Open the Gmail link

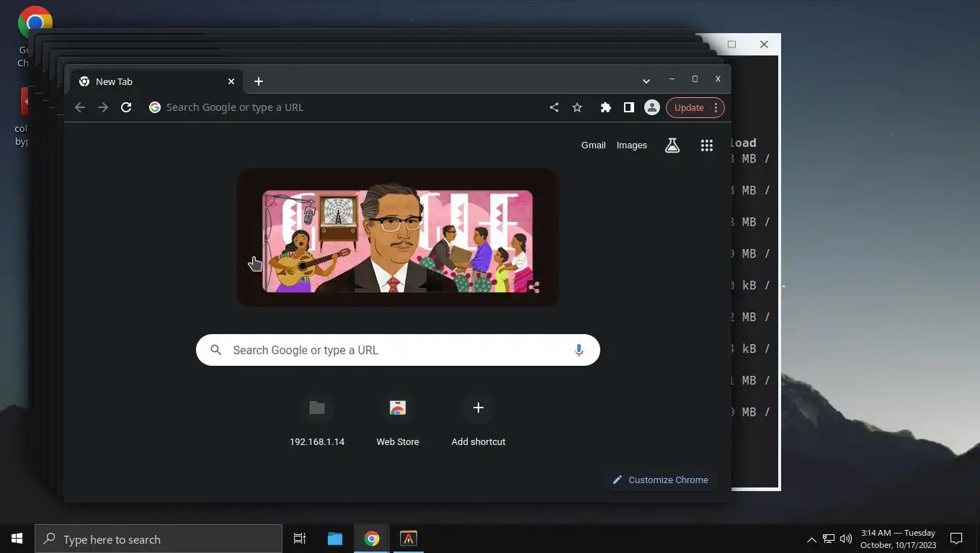(x=593, y=145)
